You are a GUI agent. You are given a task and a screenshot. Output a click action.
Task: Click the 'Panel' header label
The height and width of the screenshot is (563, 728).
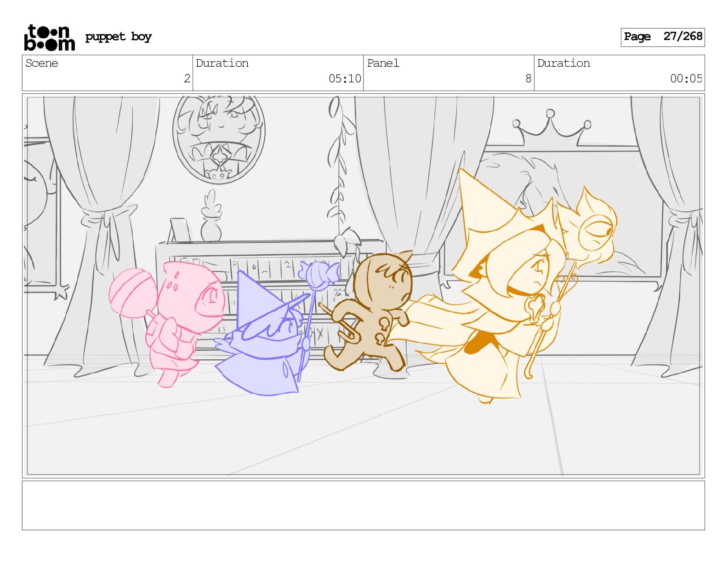[x=383, y=63]
